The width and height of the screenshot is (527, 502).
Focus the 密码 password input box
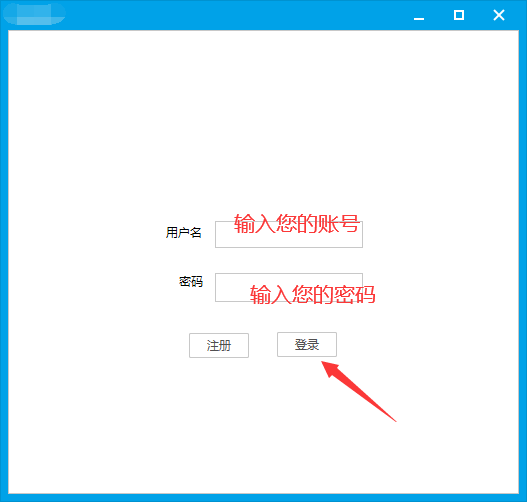(x=289, y=287)
